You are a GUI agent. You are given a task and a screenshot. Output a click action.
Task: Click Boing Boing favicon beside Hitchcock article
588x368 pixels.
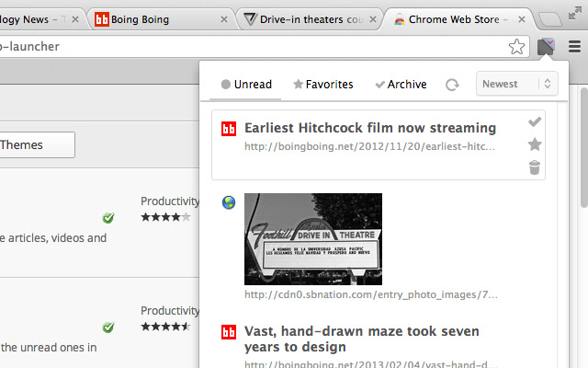click(x=229, y=129)
